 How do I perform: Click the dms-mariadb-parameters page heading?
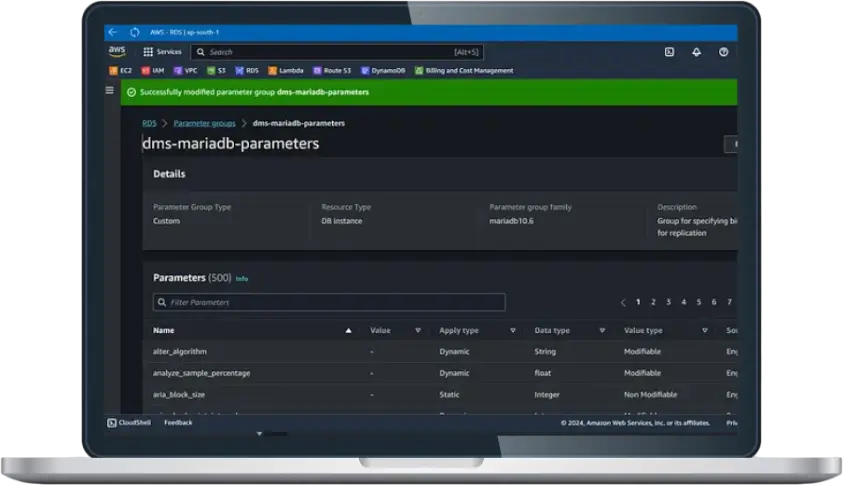coord(231,144)
